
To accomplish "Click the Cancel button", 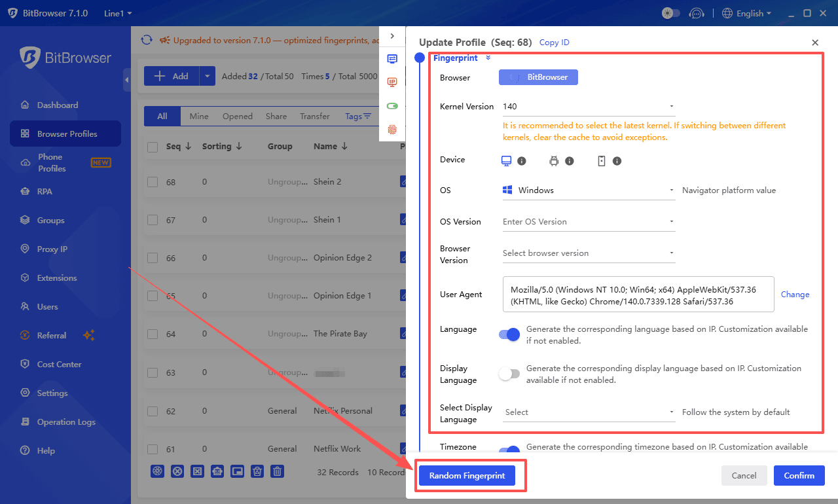I will pyautogui.click(x=744, y=476).
